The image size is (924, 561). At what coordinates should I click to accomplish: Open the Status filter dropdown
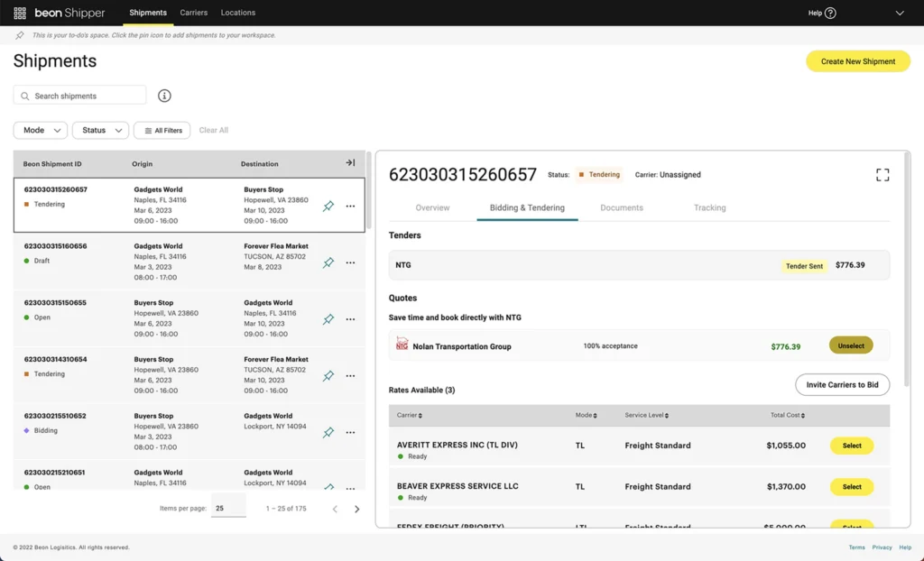click(101, 130)
